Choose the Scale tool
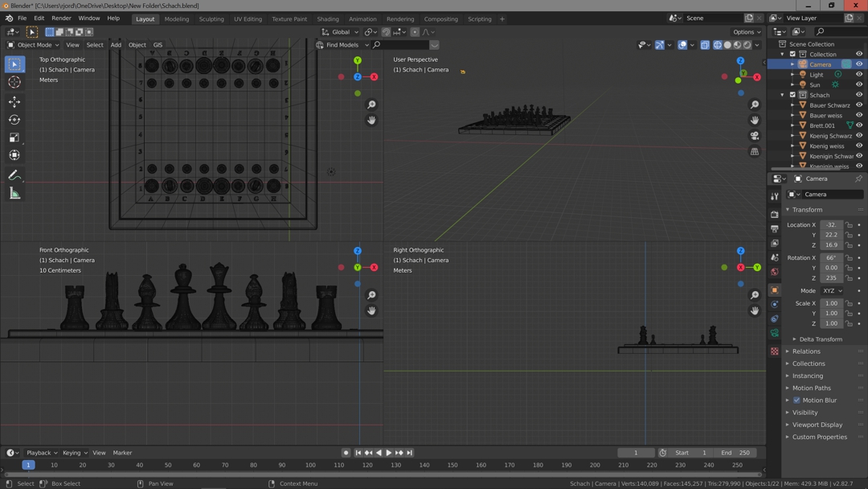 (x=14, y=138)
